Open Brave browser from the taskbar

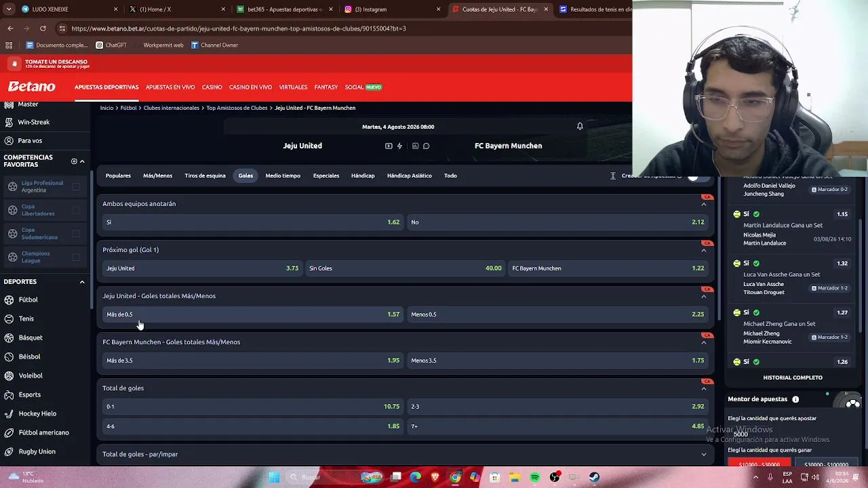(435, 477)
